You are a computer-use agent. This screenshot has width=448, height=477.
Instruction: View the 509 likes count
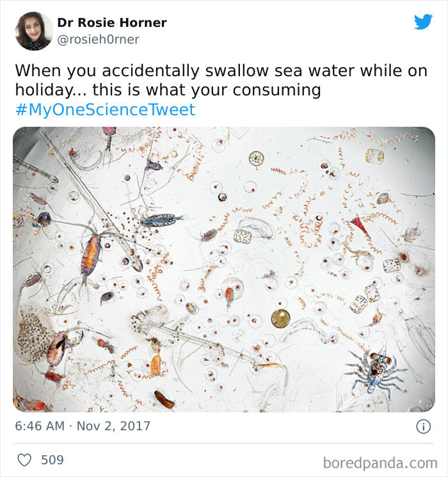click(x=52, y=460)
